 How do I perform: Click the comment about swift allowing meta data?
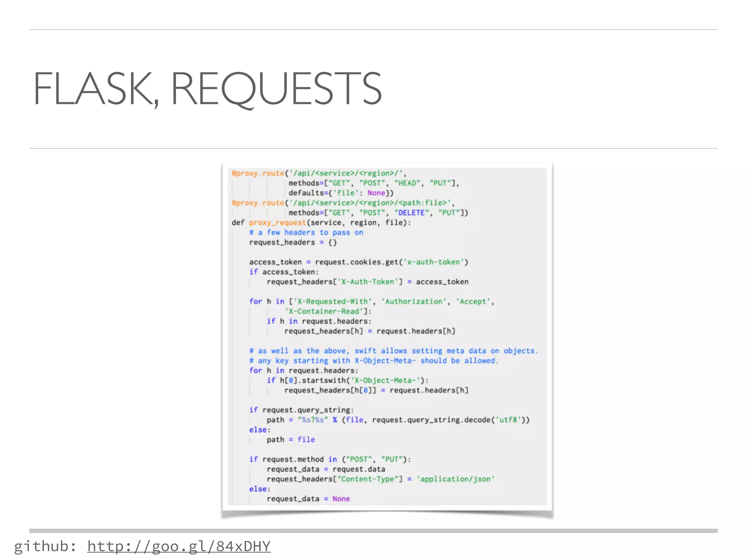(x=394, y=351)
